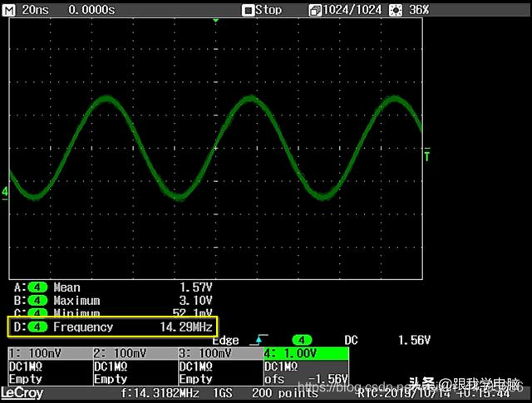This screenshot has height=403, width=532.
Task: Click the 1.56V trigger level value
Action: [414, 340]
